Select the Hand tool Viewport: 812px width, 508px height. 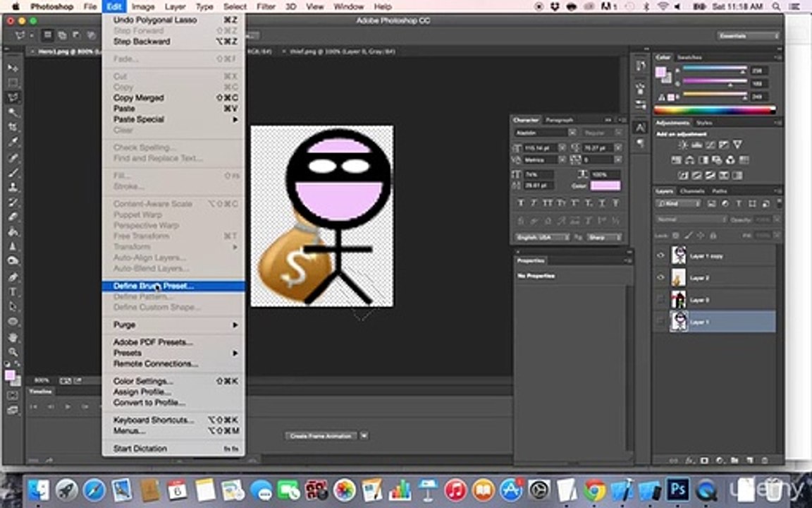pos(13,337)
